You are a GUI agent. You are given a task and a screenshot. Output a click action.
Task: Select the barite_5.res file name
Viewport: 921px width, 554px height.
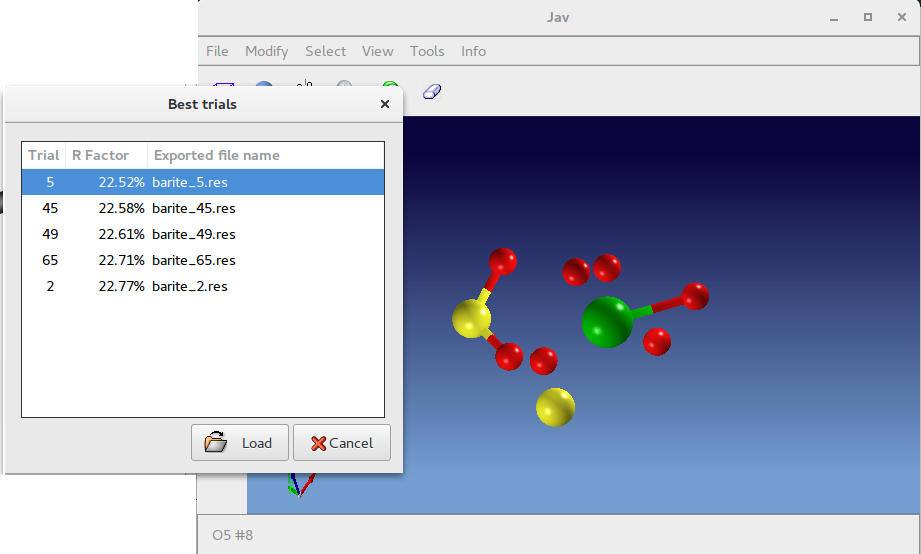pos(190,182)
